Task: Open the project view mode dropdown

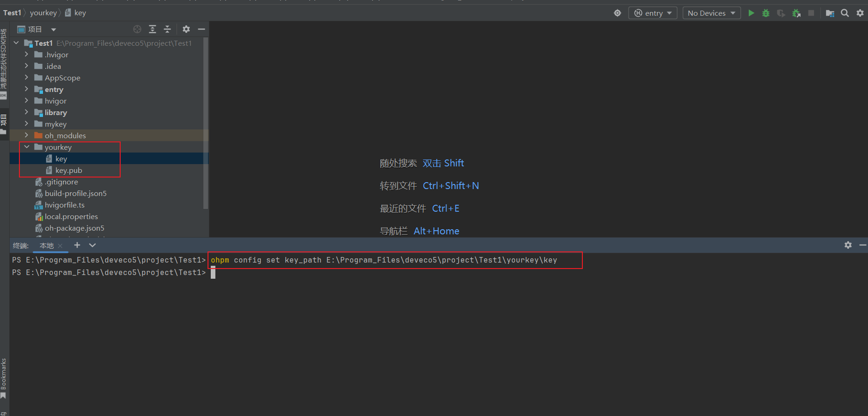Action: coord(53,30)
